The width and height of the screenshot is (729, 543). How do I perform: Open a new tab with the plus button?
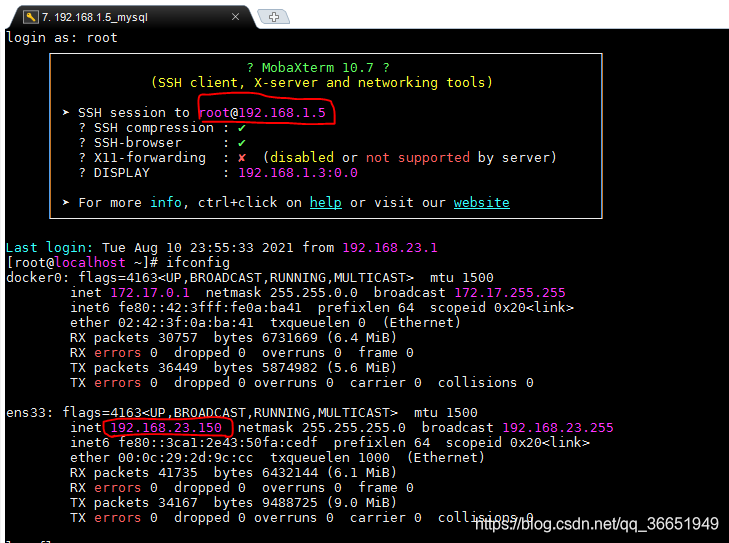[x=273, y=17]
